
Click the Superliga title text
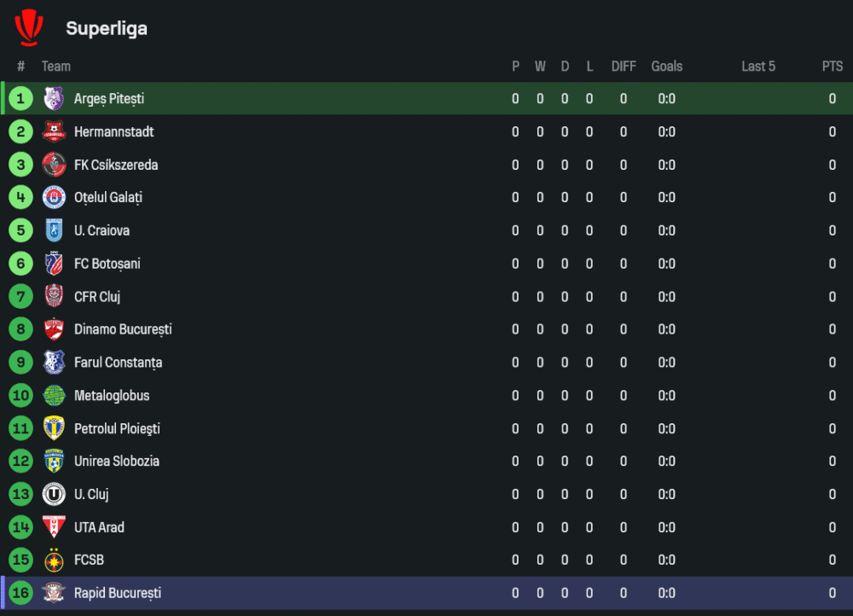(107, 28)
